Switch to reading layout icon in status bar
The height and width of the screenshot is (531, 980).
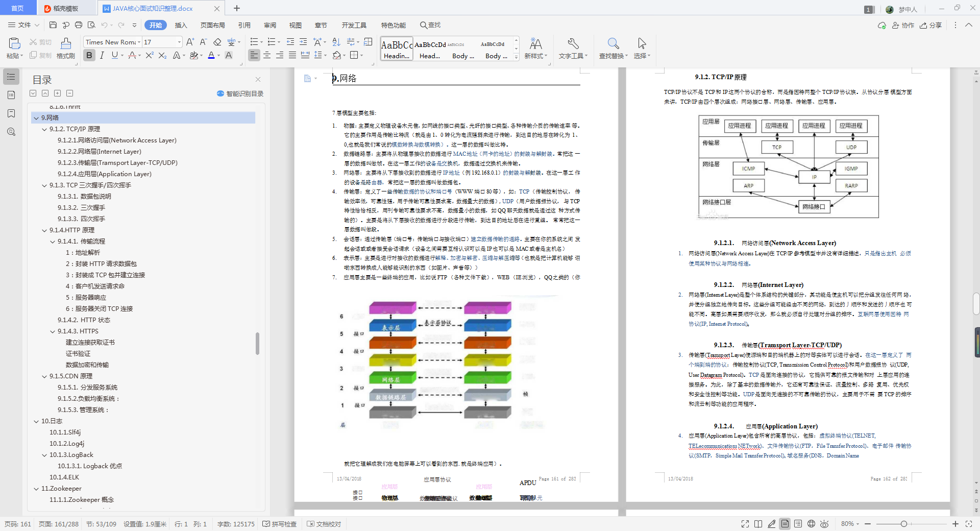point(758,524)
